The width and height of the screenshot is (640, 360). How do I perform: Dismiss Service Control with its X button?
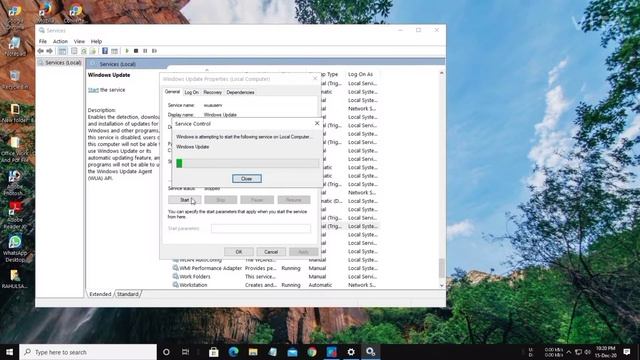coord(317,123)
